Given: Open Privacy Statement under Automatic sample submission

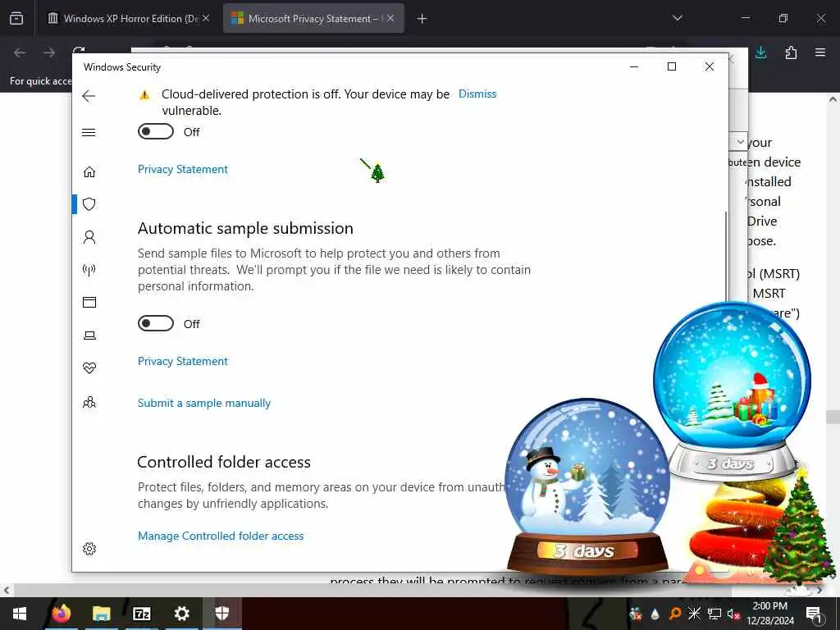Looking at the screenshot, I should [183, 361].
